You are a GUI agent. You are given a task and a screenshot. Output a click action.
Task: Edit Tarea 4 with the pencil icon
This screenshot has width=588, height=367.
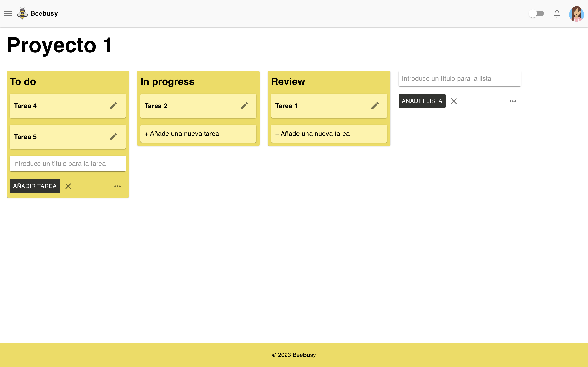pyautogui.click(x=114, y=106)
